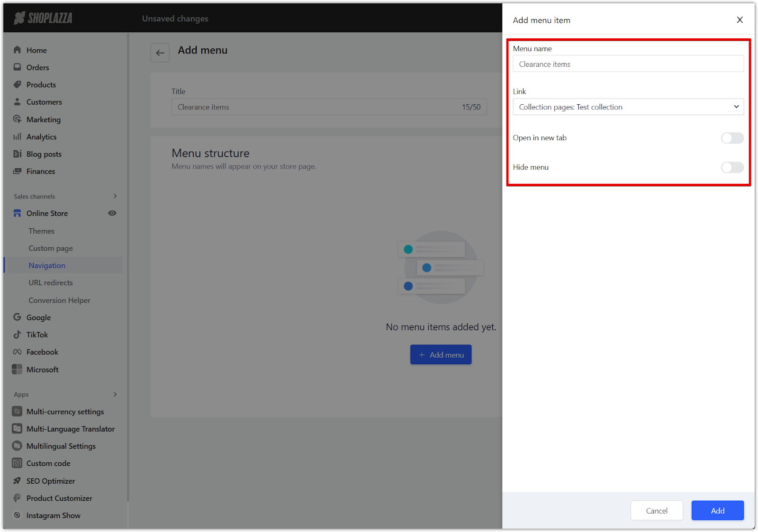The width and height of the screenshot is (758, 532).
Task: Open the Finances page label
Action: click(x=41, y=171)
